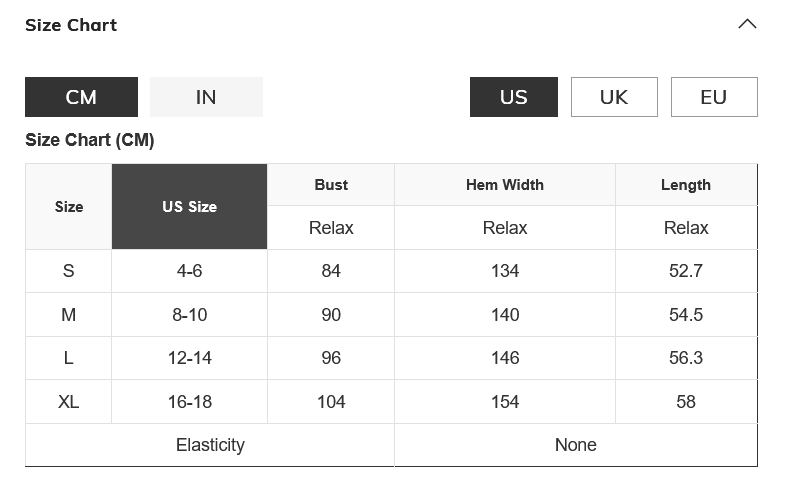Switch measurements to IN
The height and width of the screenshot is (480, 810).
pyautogui.click(x=206, y=97)
